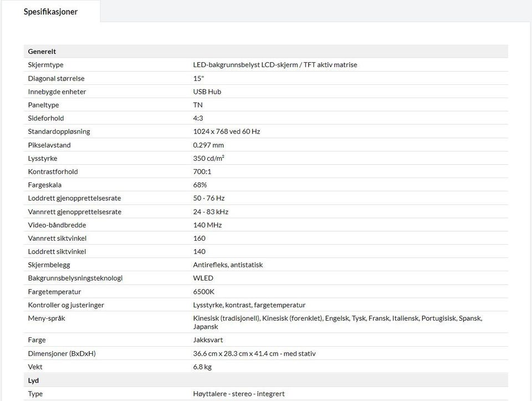This screenshot has width=532, height=401.
Task: Select the Pikselavstand label
Action: tap(49, 145)
